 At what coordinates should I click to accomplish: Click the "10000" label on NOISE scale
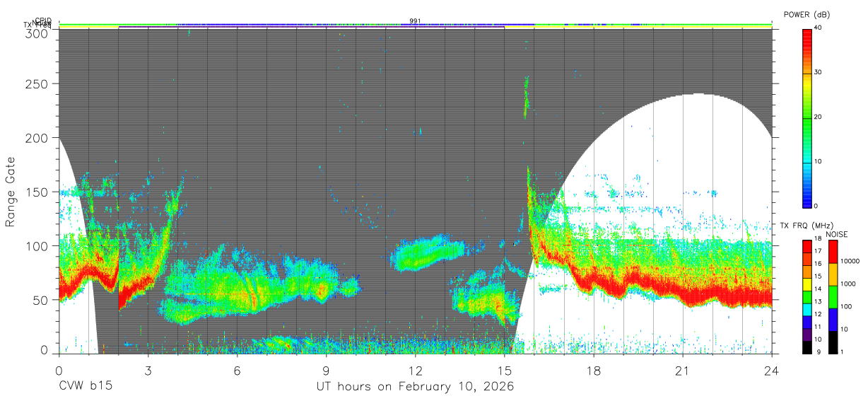click(850, 261)
